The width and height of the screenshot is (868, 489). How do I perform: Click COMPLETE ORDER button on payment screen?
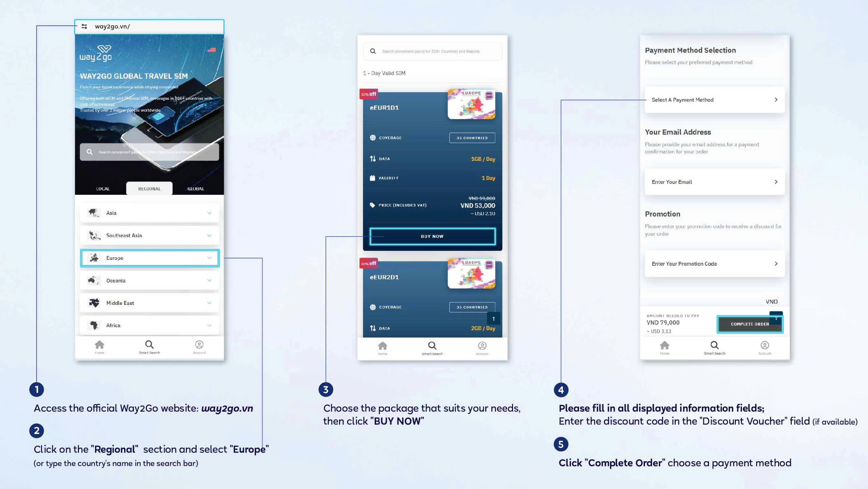coord(750,323)
